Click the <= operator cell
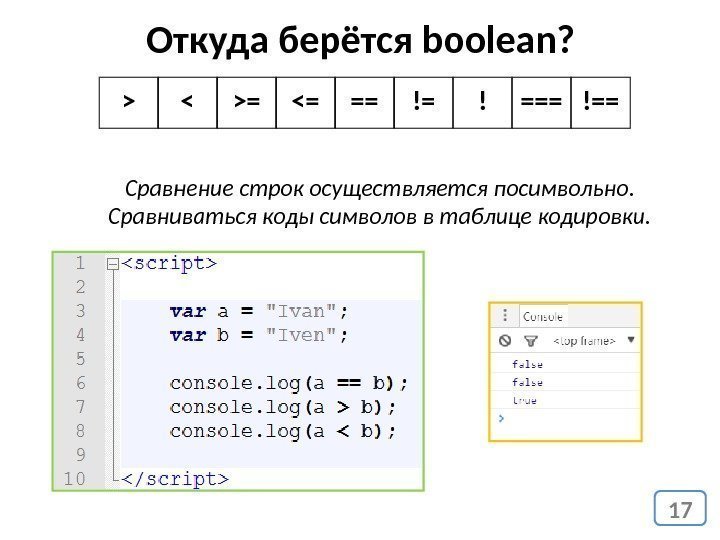 pyautogui.click(x=305, y=102)
